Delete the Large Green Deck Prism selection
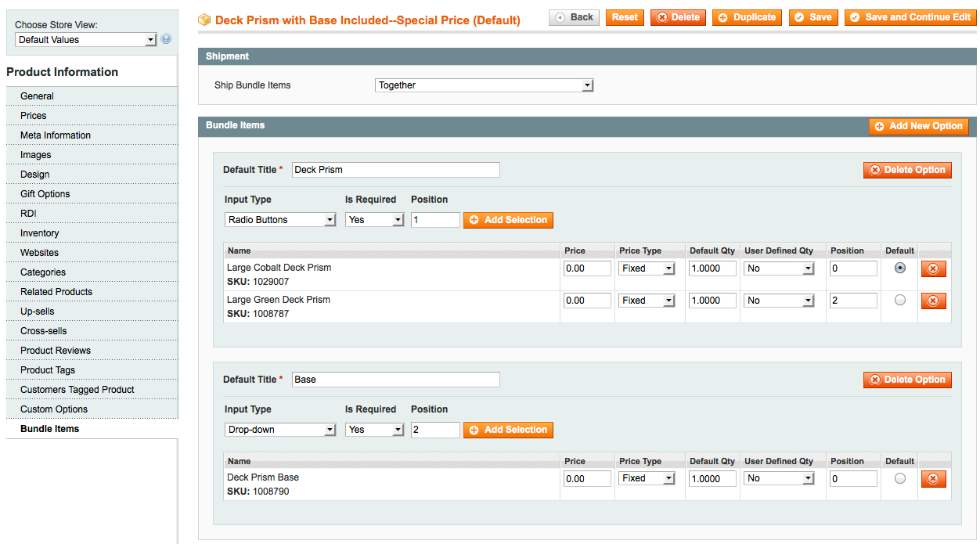This screenshot has height=544, width=980. point(934,301)
